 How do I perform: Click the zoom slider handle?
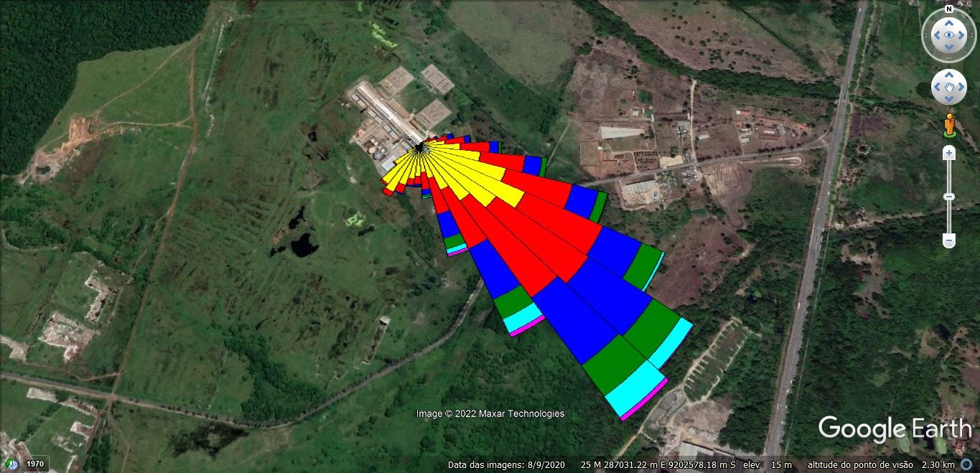coord(949,196)
